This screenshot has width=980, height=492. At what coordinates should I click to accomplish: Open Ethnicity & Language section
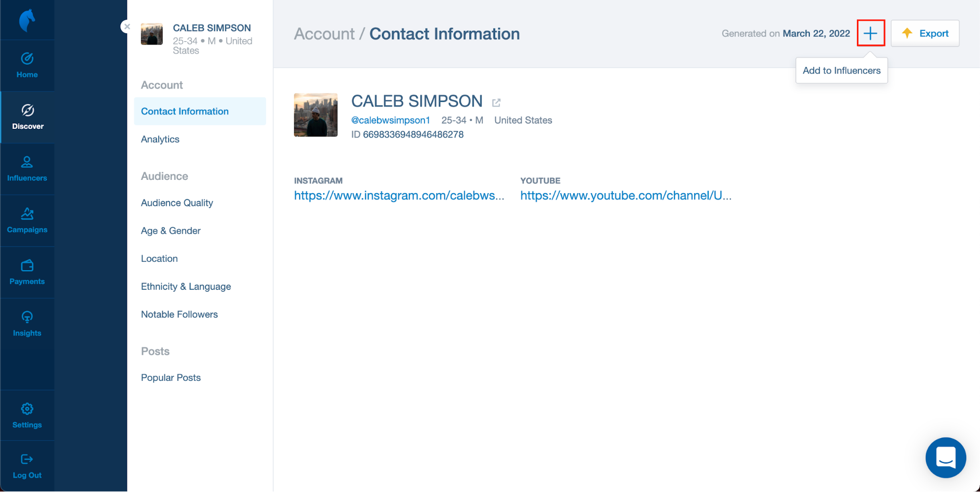click(x=186, y=287)
